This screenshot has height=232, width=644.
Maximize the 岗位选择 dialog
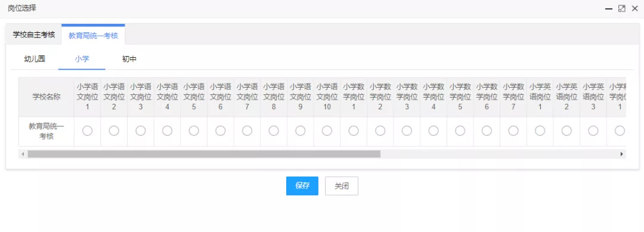coord(622,8)
